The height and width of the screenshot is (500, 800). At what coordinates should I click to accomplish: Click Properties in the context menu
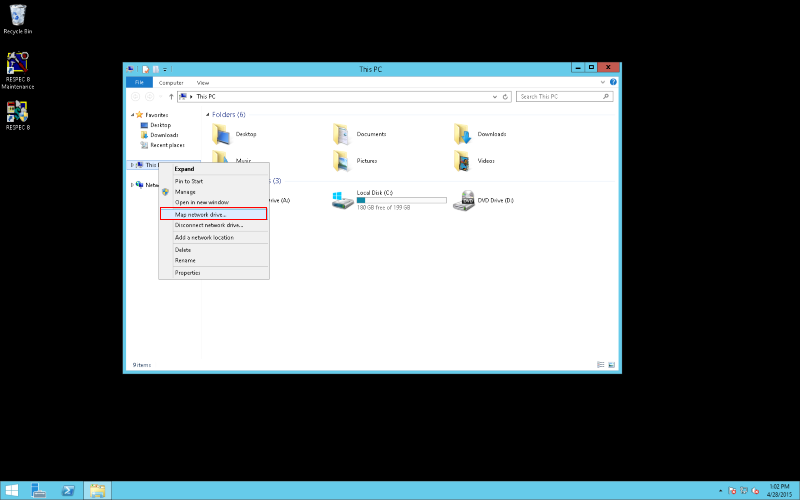188,272
